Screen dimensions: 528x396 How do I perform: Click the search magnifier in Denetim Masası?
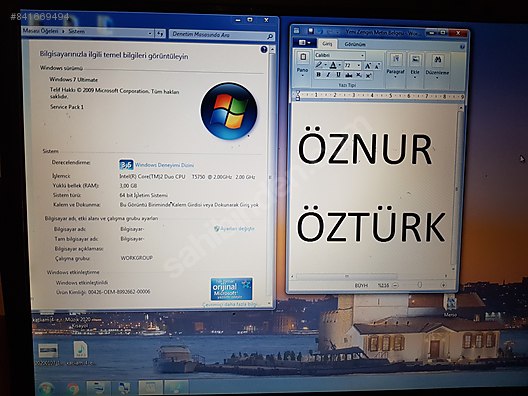(x=269, y=36)
